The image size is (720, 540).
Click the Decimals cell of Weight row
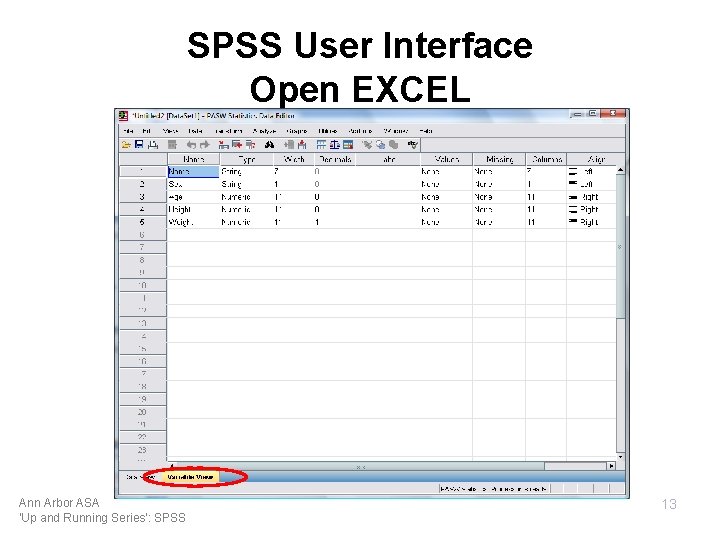(335, 222)
